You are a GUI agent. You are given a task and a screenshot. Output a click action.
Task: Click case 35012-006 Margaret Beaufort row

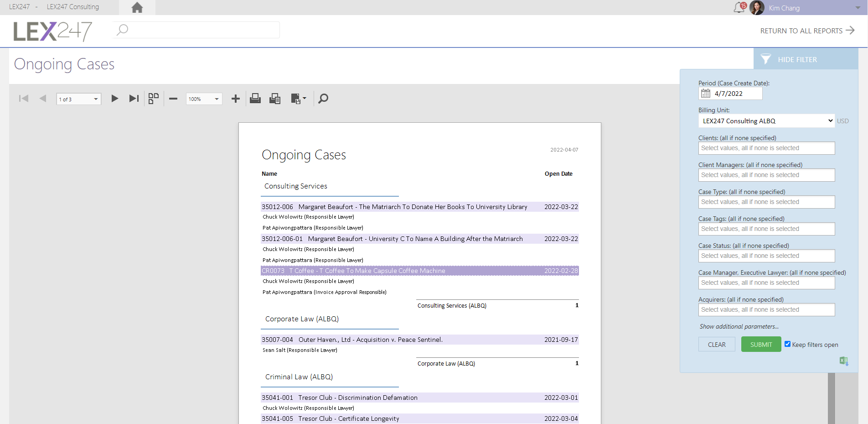coord(419,207)
